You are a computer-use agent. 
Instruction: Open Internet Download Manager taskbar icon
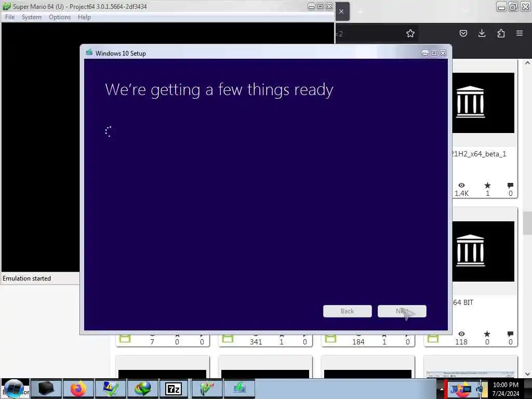coord(142,389)
